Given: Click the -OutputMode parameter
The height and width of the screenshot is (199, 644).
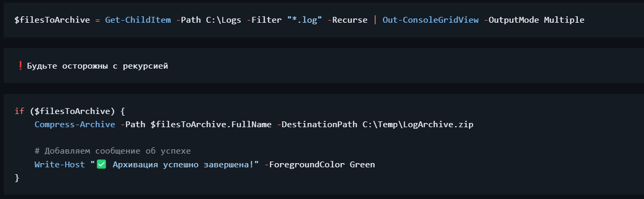Looking at the screenshot, I should pyautogui.click(x=512, y=20).
